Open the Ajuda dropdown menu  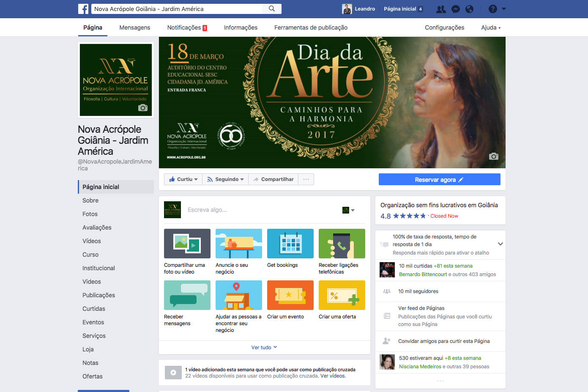(x=491, y=27)
